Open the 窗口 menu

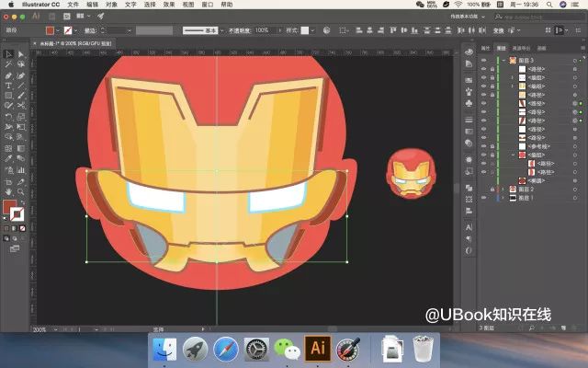click(208, 5)
